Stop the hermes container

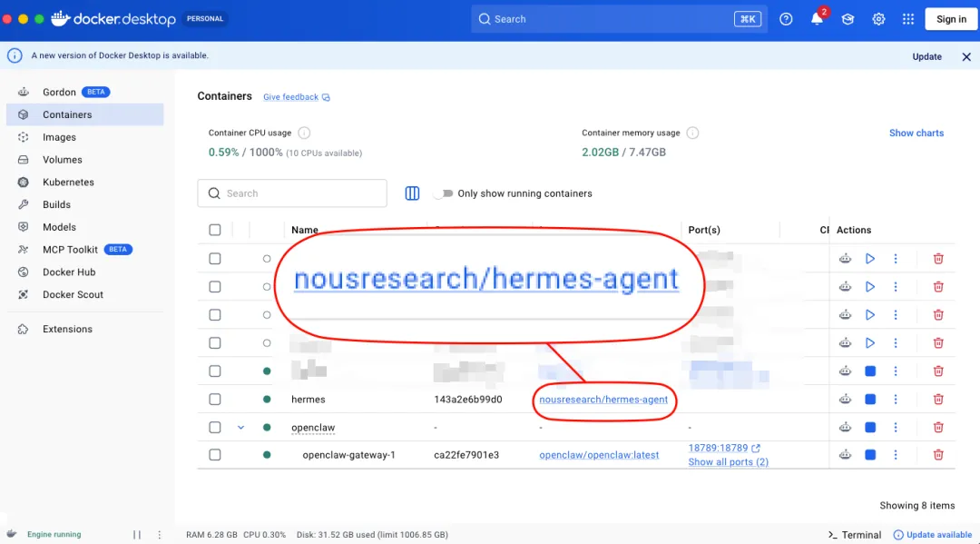(x=870, y=399)
